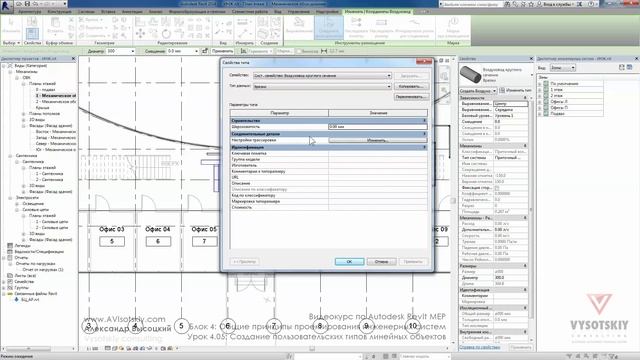Select the URL parameter row

coord(329,178)
